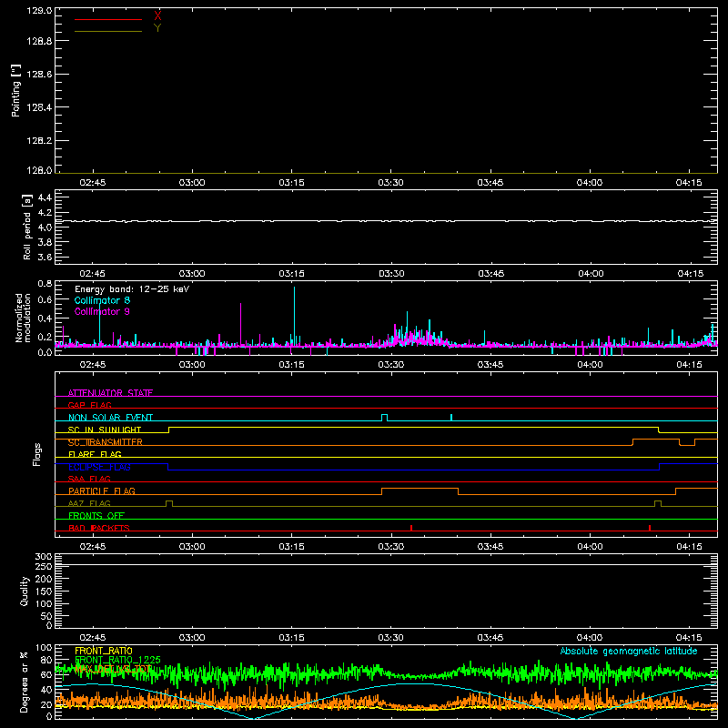Screen dimensions: 728x728
Task: Click the 0.8 value on modulation axis
Action: pyautogui.click(x=45, y=283)
